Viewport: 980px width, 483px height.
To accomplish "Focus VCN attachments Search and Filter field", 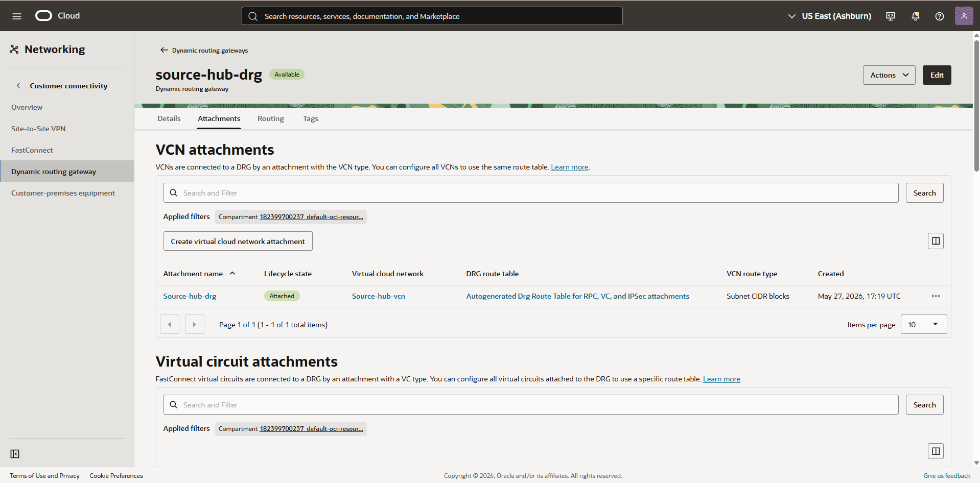I will pos(531,193).
